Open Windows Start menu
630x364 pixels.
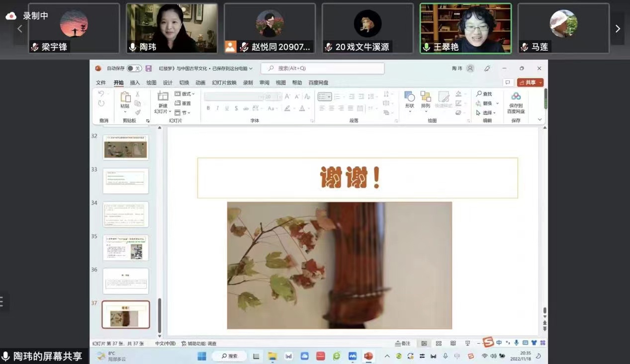point(202,356)
